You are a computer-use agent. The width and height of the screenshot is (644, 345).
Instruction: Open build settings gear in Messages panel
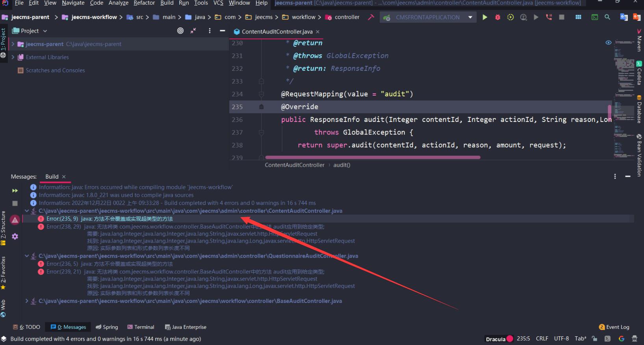[15, 236]
